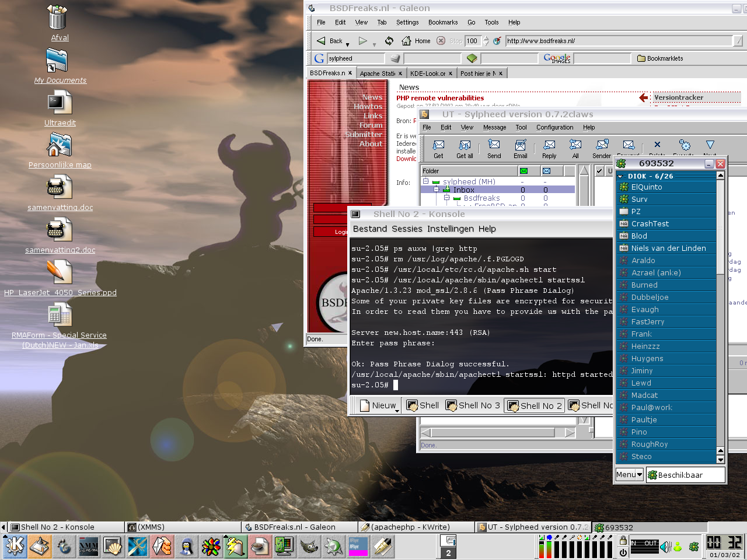747x560 pixels.
Task: Open Menu dropdown in ICQ window
Action: (x=629, y=475)
